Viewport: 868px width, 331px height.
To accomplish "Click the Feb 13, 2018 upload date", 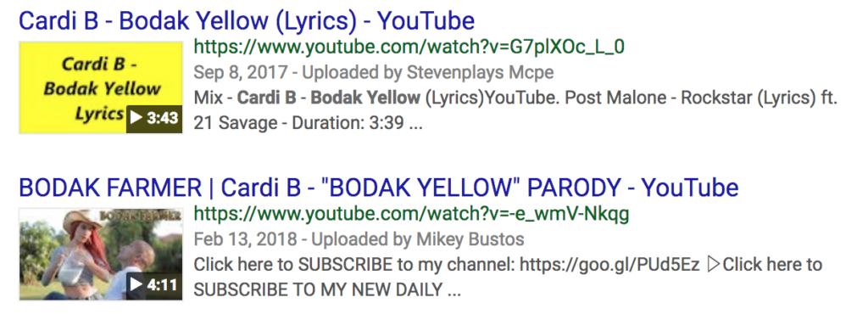I will (245, 239).
